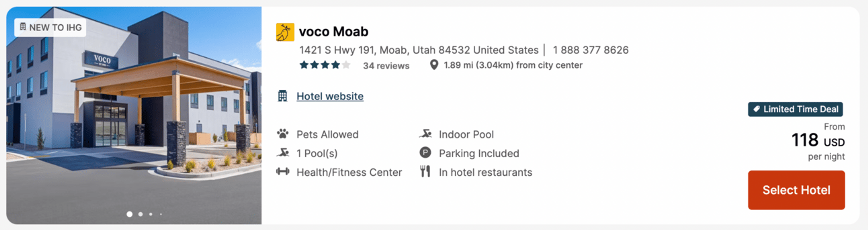Screen dimensions: 868x230
Task: Open the Hotel website link
Action: tap(330, 97)
